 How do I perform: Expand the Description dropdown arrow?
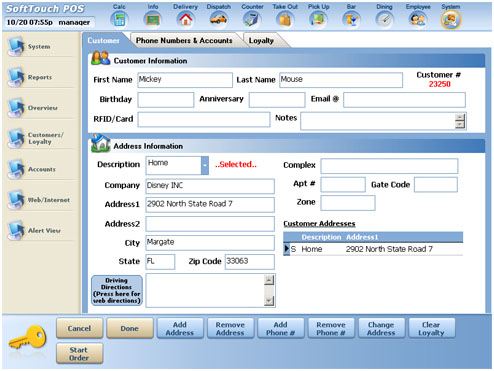coord(205,165)
